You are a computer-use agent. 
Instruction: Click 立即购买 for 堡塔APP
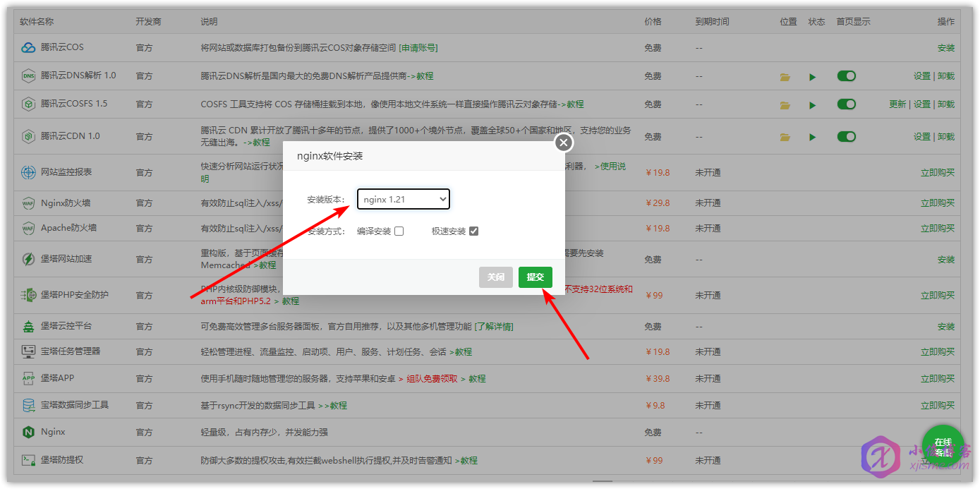938,379
